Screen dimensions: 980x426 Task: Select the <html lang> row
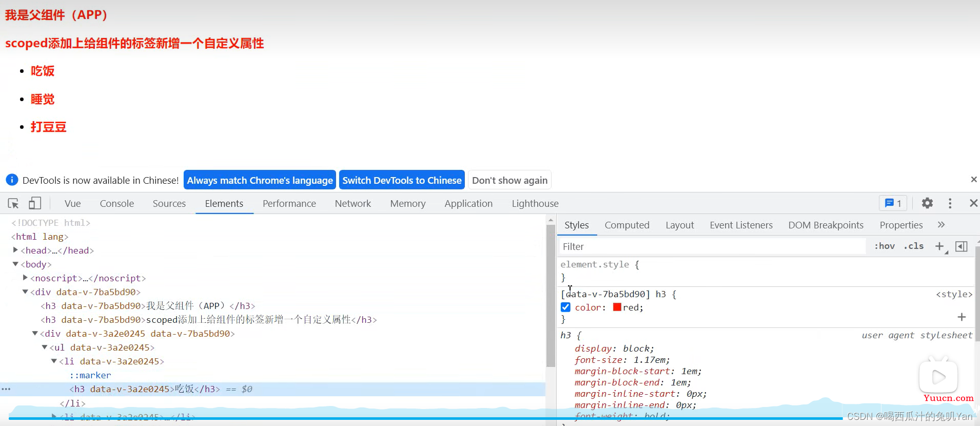[40, 237]
